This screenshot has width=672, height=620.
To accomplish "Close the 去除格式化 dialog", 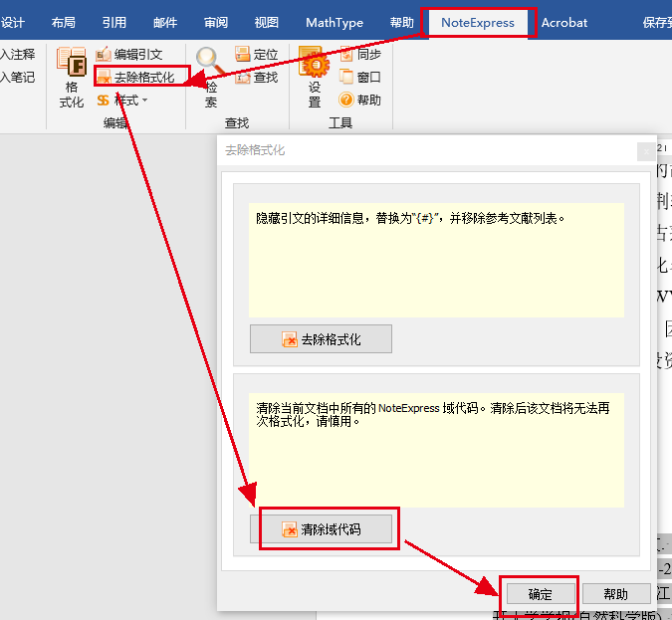I will tap(646, 151).
